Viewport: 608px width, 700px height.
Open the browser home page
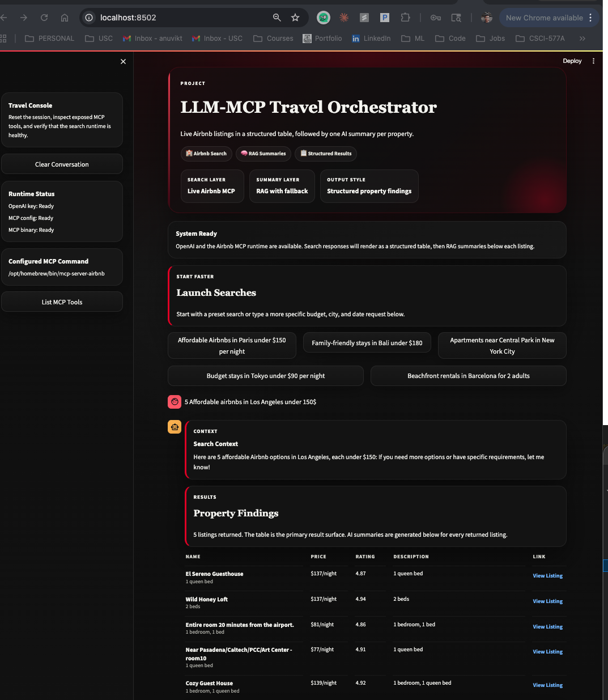tap(65, 18)
